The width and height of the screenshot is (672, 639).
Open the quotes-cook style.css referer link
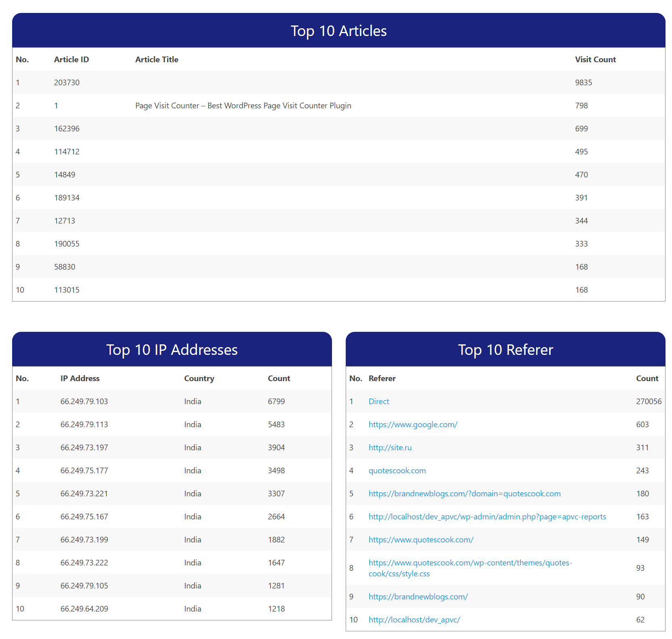tap(470, 563)
